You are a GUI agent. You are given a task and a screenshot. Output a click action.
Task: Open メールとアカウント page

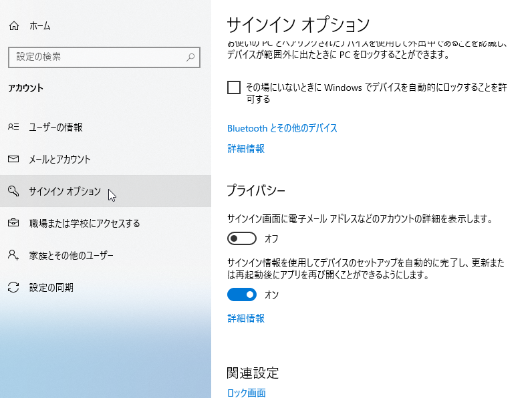coord(106,159)
